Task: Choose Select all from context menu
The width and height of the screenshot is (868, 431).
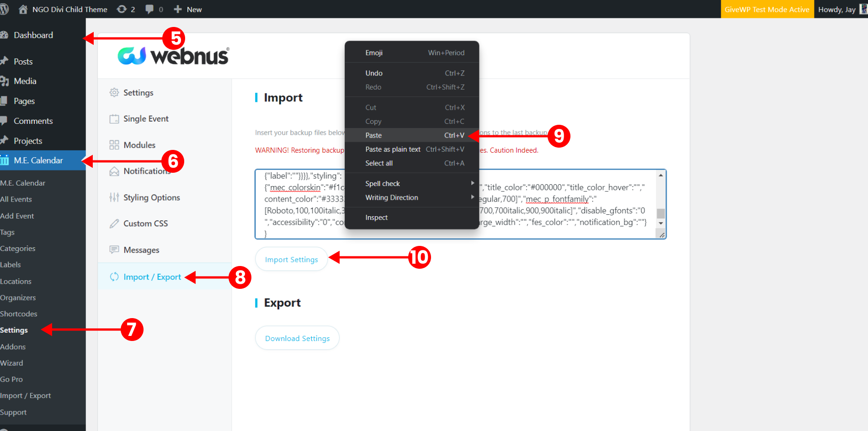Action: tap(412, 163)
